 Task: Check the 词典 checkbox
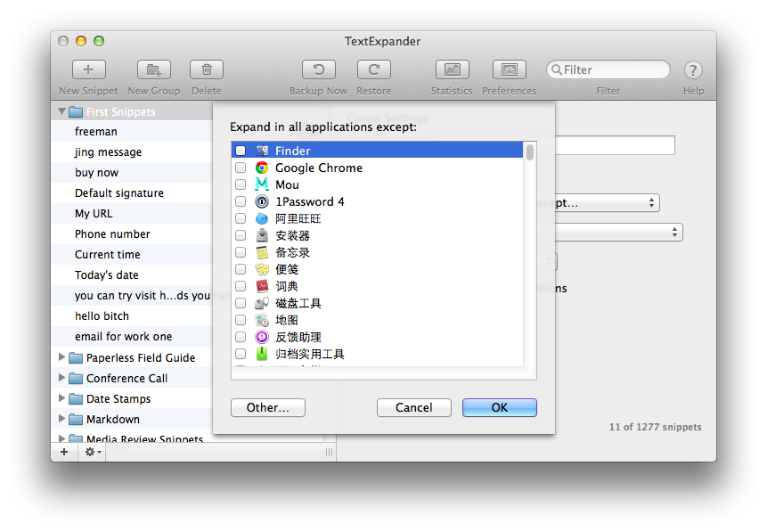[241, 286]
